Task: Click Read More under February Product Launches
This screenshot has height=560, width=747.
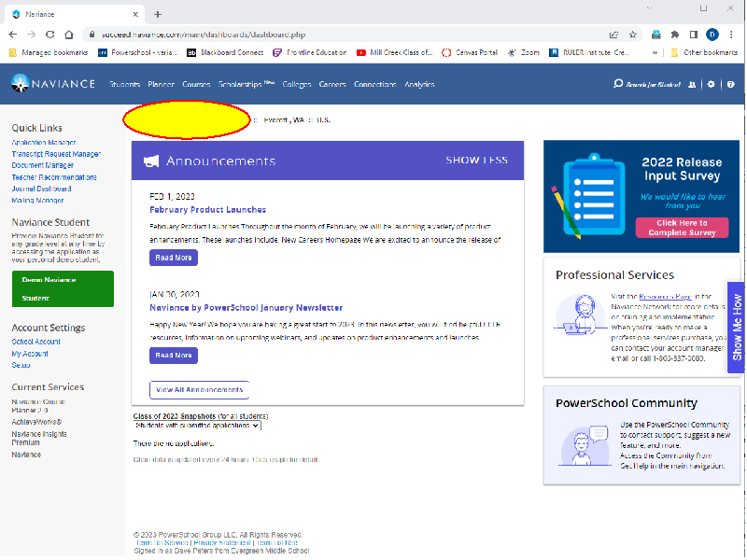Action: 174,258
